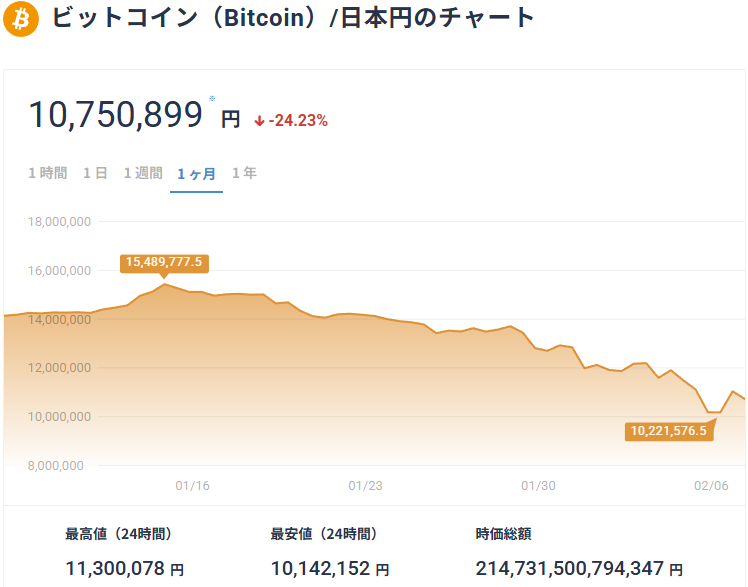This screenshot has width=748, height=587.
Task: Click the orange Bitcoin logo icon
Action: pyautogui.click(x=20, y=19)
